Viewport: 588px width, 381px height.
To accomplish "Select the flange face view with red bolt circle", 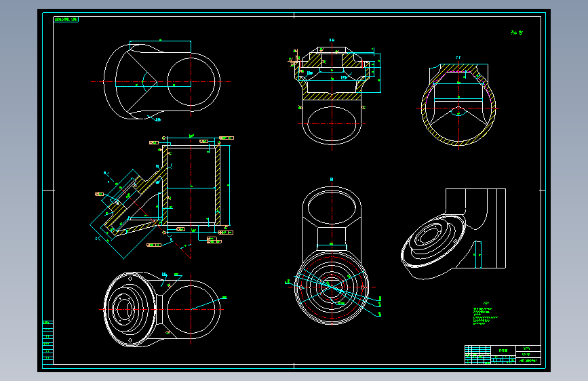I will pyautogui.click(x=332, y=253).
